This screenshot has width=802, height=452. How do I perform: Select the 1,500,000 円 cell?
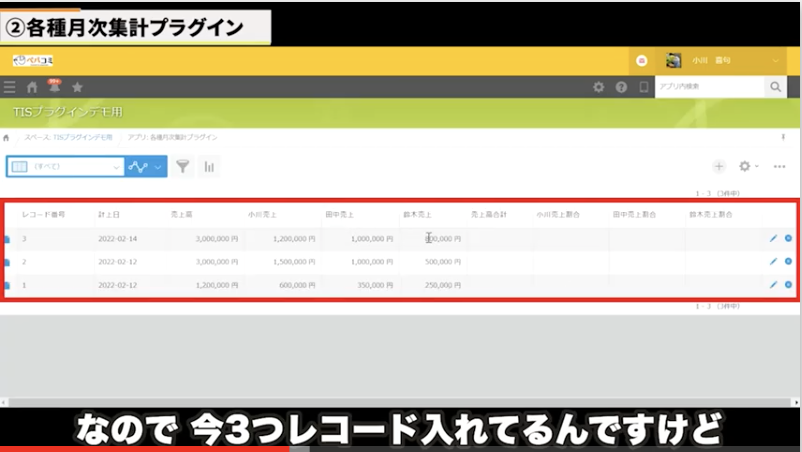tap(294, 262)
